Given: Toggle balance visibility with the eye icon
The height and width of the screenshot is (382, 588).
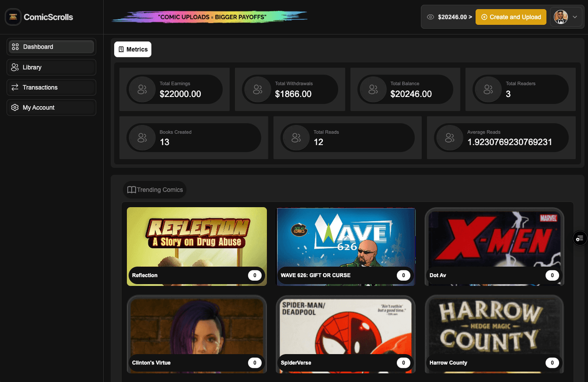Looking at the screenshot, I should tap(430, 16).
